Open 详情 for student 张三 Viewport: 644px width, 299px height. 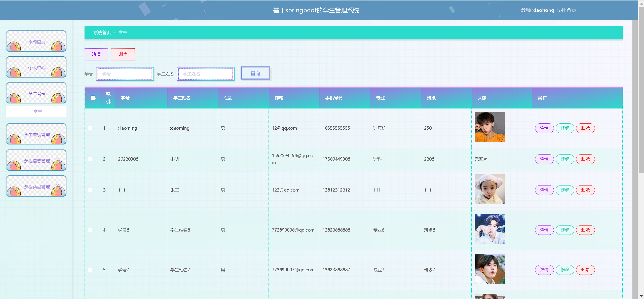click(544, 190)
